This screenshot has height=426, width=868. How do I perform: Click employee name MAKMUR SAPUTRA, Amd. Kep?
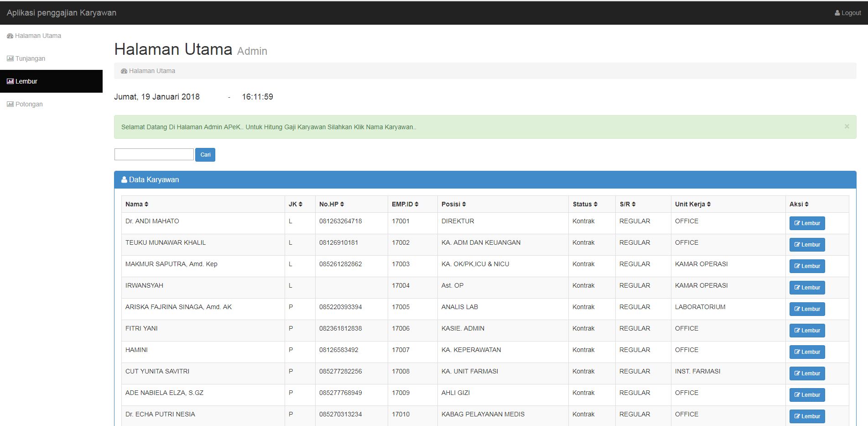172,264
